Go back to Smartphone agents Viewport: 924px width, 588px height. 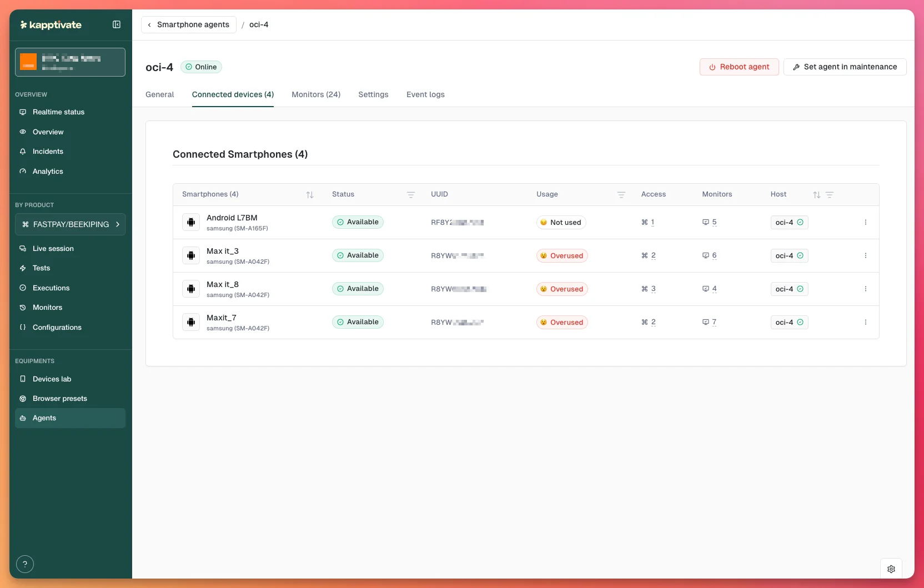pos(189,25)
